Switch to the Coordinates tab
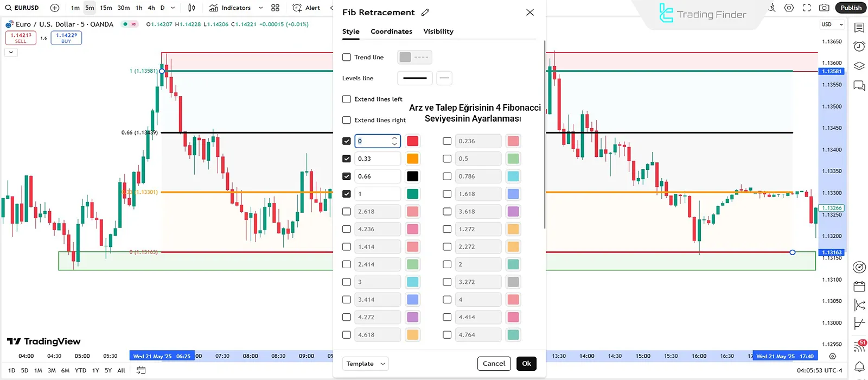Image resolution: width=868 pixels, height=380 pixels. click(391, 31)
